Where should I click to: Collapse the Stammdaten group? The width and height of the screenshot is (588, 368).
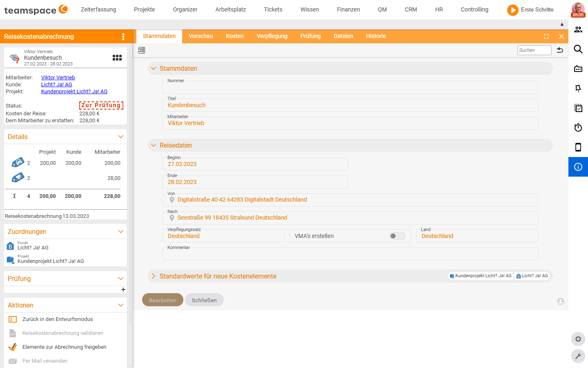click(x=154, y=69)
